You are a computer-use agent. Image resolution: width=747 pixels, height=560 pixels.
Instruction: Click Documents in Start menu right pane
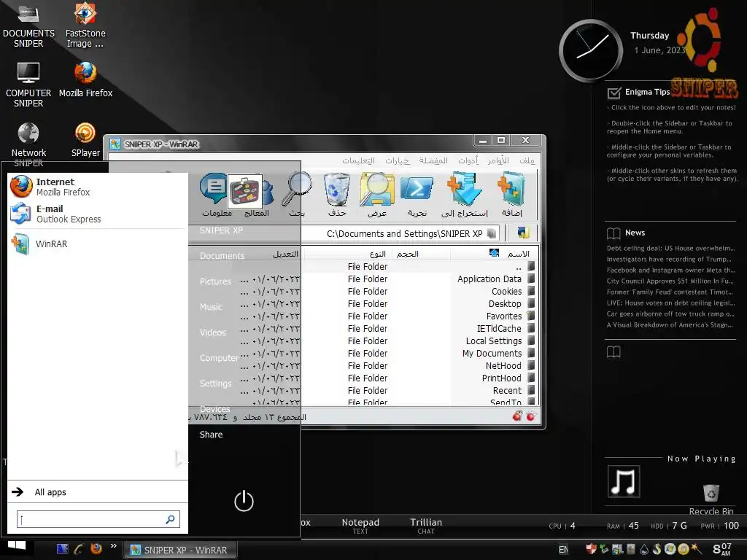pos(222,256)
